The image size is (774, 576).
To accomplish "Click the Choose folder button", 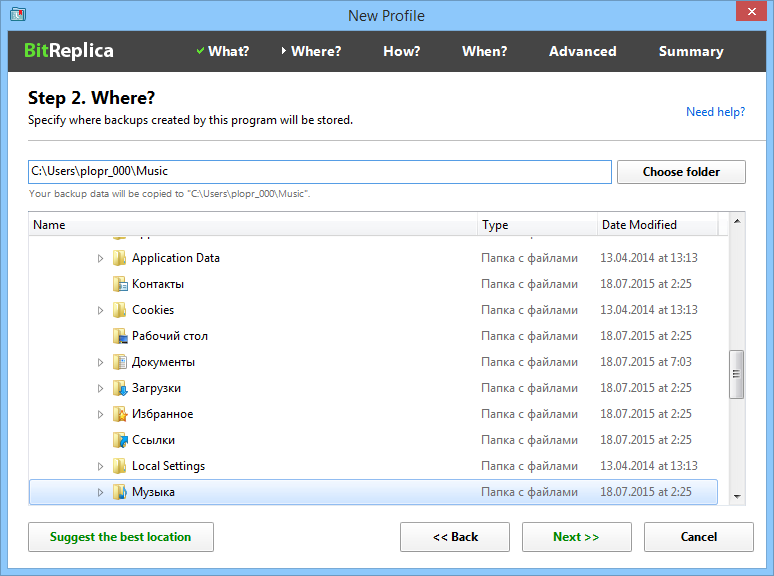I will pos(681,172).
